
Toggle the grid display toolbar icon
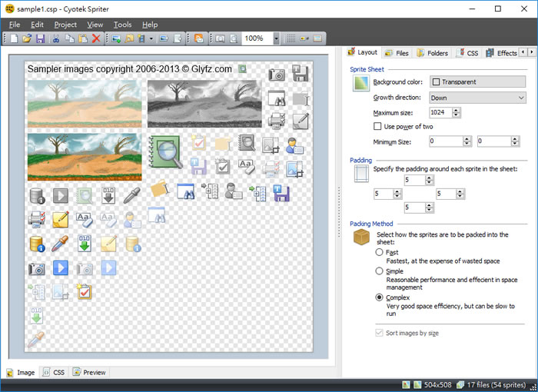pos(291,38)
